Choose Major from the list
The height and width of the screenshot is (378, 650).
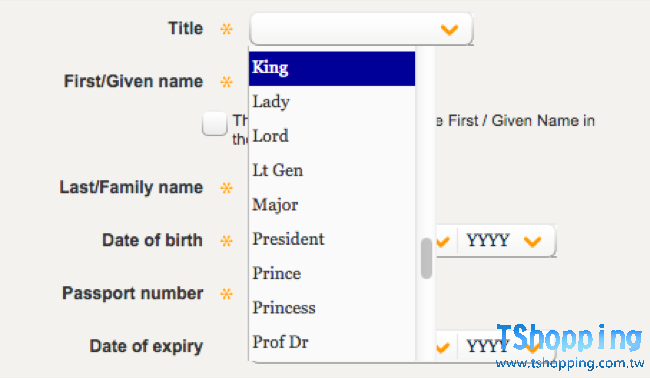[332, 206]
